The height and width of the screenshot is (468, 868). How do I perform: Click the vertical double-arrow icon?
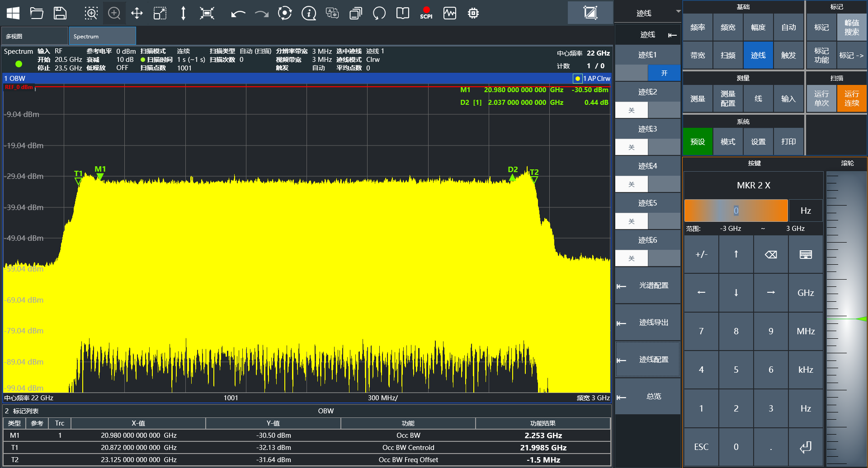tap(183, 13)
